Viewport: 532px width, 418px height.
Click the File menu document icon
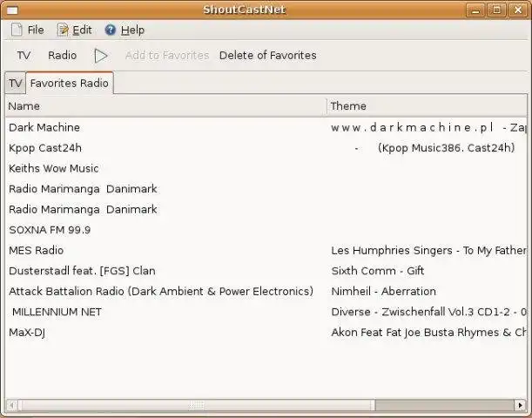[17, 30]
